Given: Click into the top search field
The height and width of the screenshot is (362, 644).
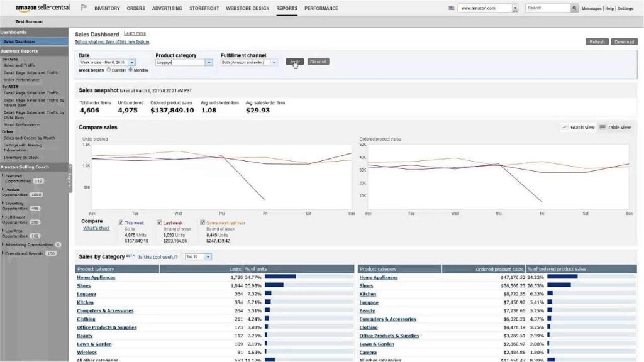Looking at the screenshot, I should (x=548, y=8).
